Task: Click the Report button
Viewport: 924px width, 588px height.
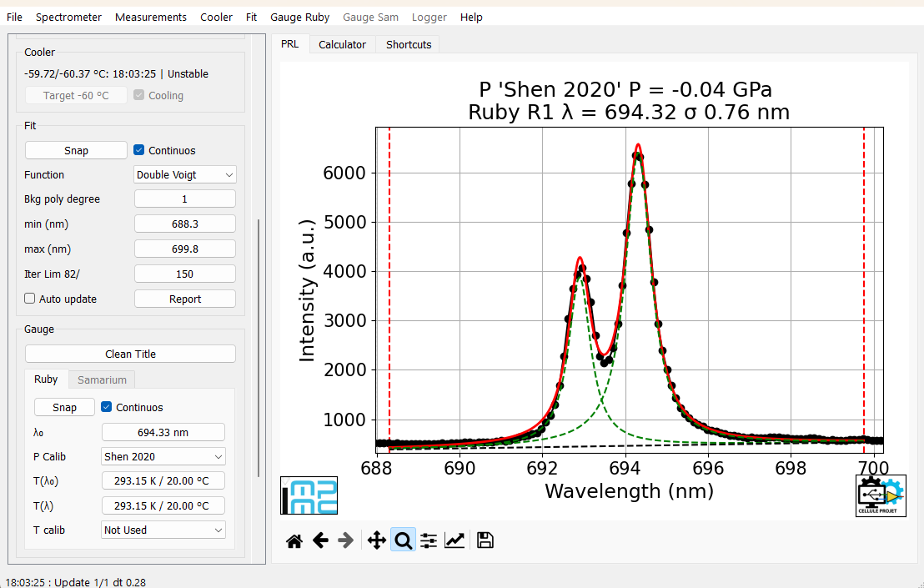Action: click(x=185, y=299)
